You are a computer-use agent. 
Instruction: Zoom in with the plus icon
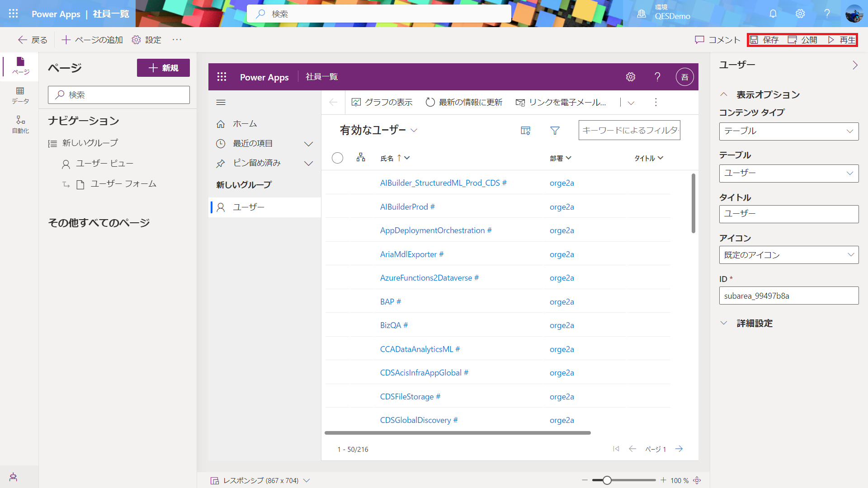tap(663, 480)
